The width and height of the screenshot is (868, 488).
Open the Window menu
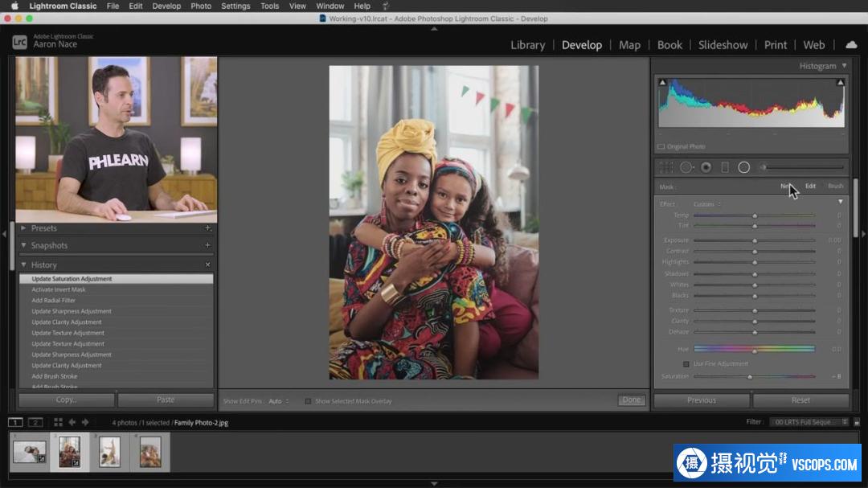pos(330,6)
